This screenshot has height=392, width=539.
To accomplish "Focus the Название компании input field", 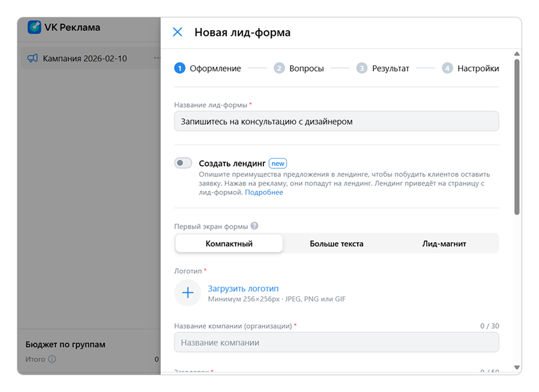I will [336, 343].
